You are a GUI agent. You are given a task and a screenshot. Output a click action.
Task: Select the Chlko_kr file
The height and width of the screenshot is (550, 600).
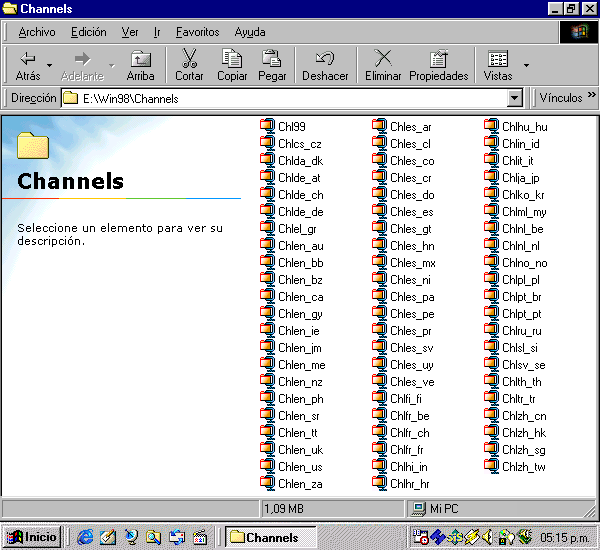coord(514,194)
